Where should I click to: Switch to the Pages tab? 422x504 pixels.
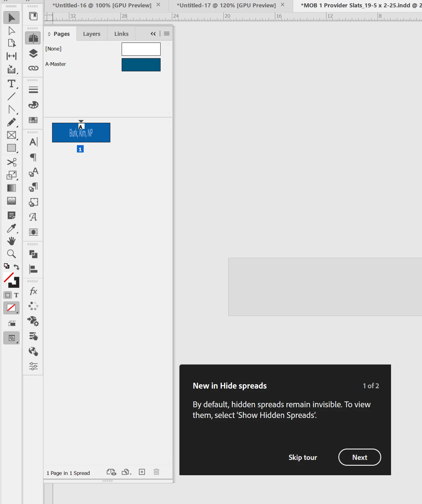[x=62, y=34]
